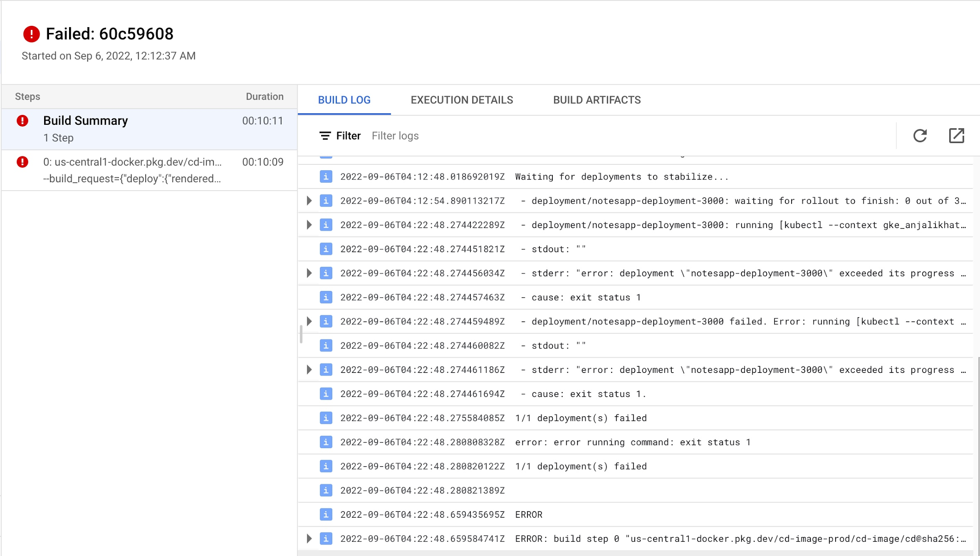Click info icon on 274460082Z stdout row
Viewport: 980px width, 556px height.
pyautogui.click(x=326, y=345)
